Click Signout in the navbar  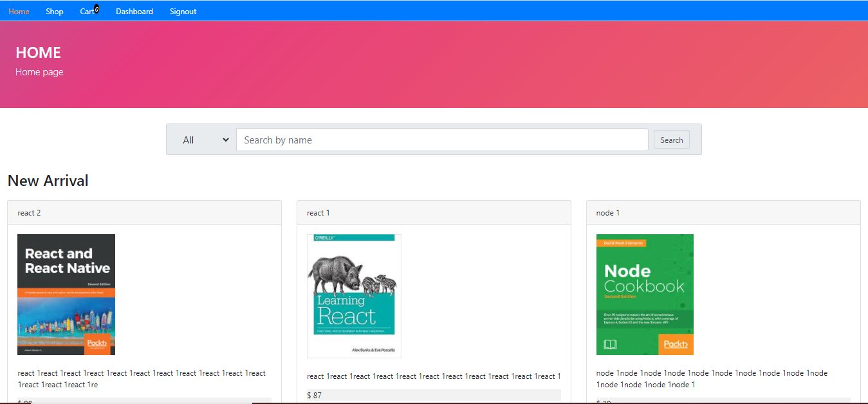[x=183, y=12]
